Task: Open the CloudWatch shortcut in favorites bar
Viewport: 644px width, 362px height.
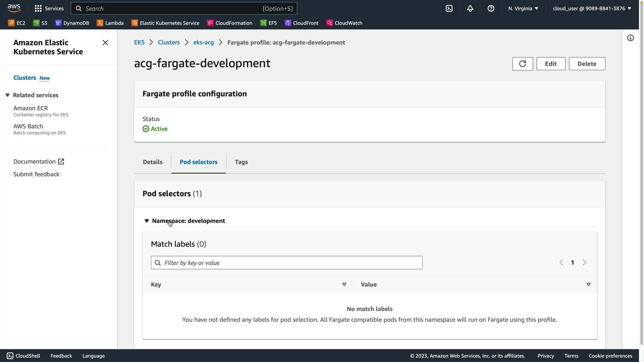Action: [x=344, y=23]
